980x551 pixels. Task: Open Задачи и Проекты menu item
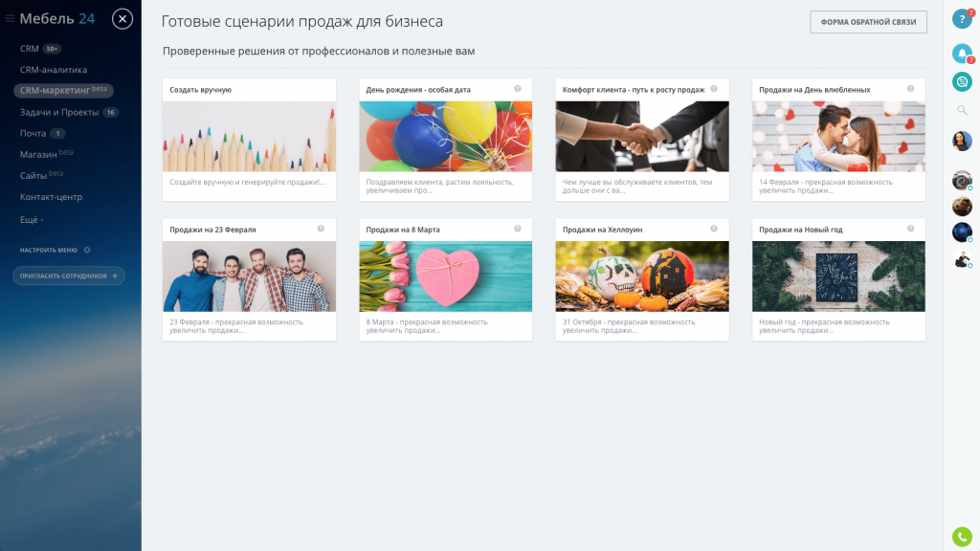coord(59,113)
